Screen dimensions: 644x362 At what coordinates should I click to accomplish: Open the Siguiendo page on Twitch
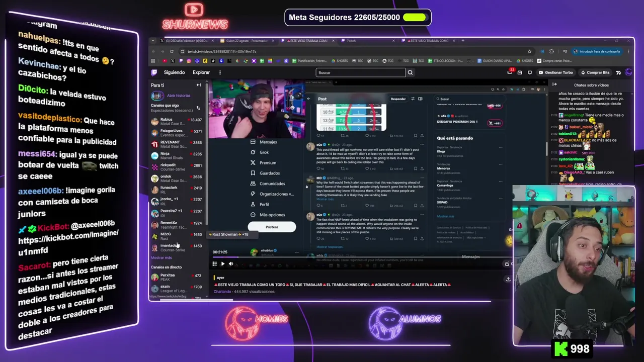pyautogui.click(x=174, y=72)
